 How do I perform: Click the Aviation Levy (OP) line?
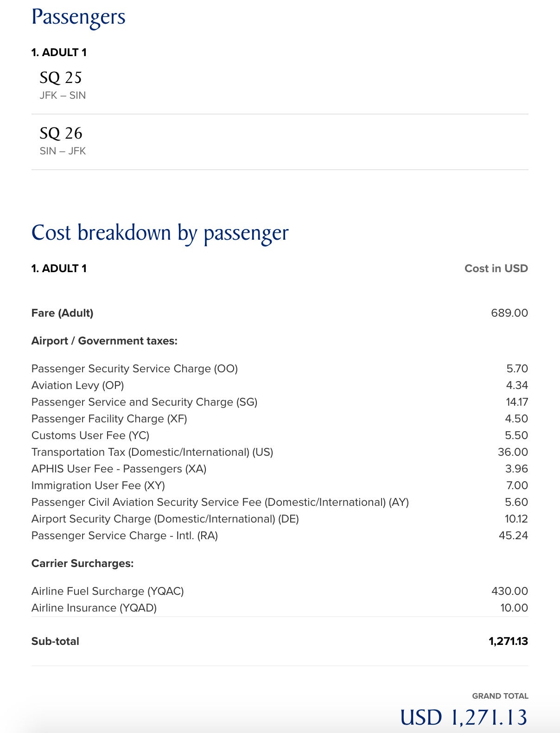pos(280,385)
